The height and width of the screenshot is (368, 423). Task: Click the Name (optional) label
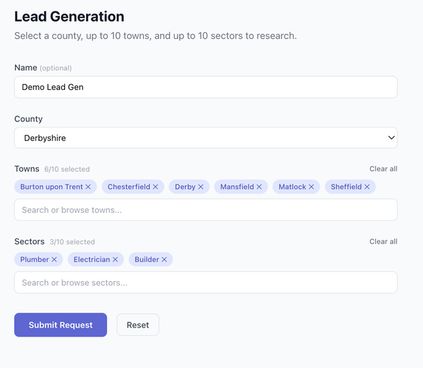(43, 68)
